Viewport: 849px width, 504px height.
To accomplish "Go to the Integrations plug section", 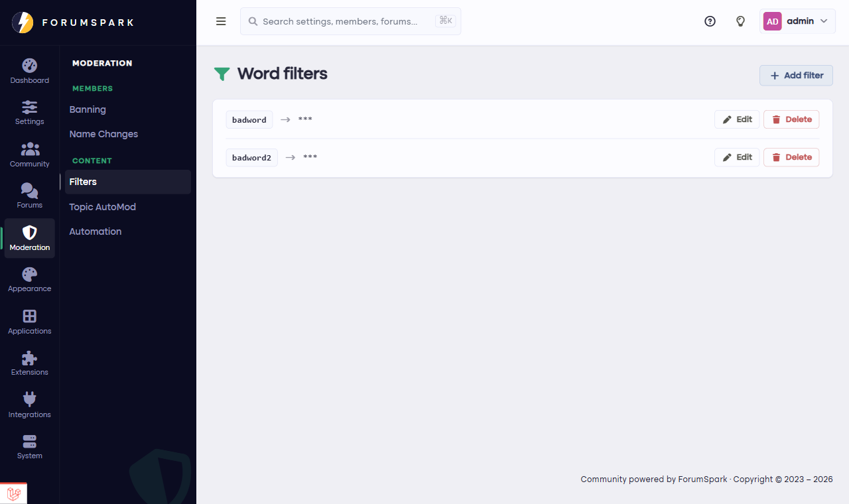I will pyautogui.click(x=30, y=406).
